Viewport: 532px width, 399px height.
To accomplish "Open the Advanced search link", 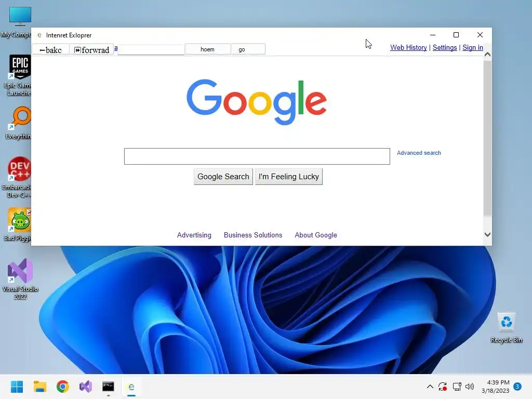I will pos(419,153).
